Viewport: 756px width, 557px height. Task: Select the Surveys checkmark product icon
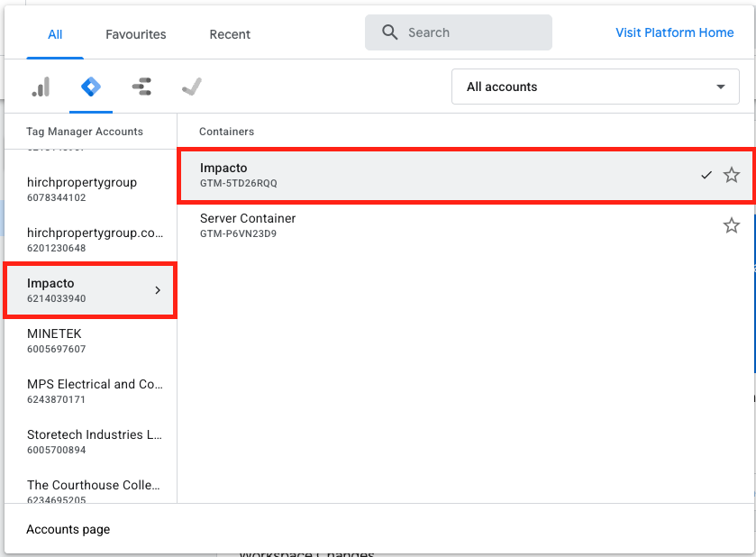click(191, 87)
